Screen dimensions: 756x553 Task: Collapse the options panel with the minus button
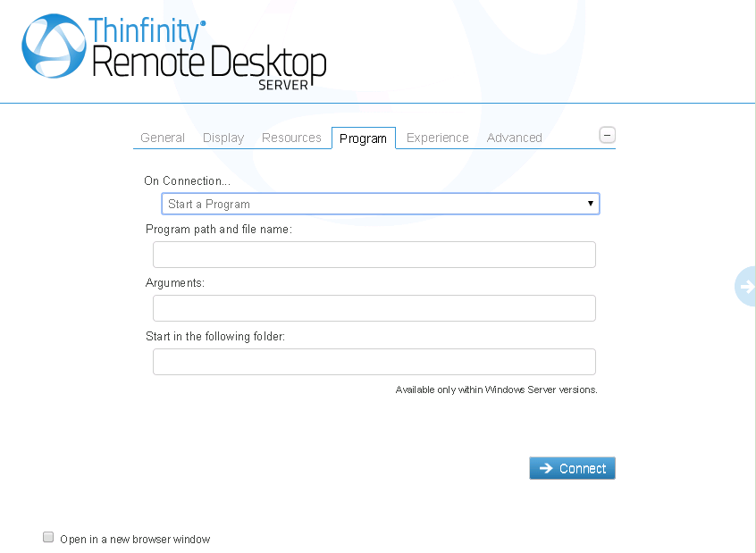(607, 136)
